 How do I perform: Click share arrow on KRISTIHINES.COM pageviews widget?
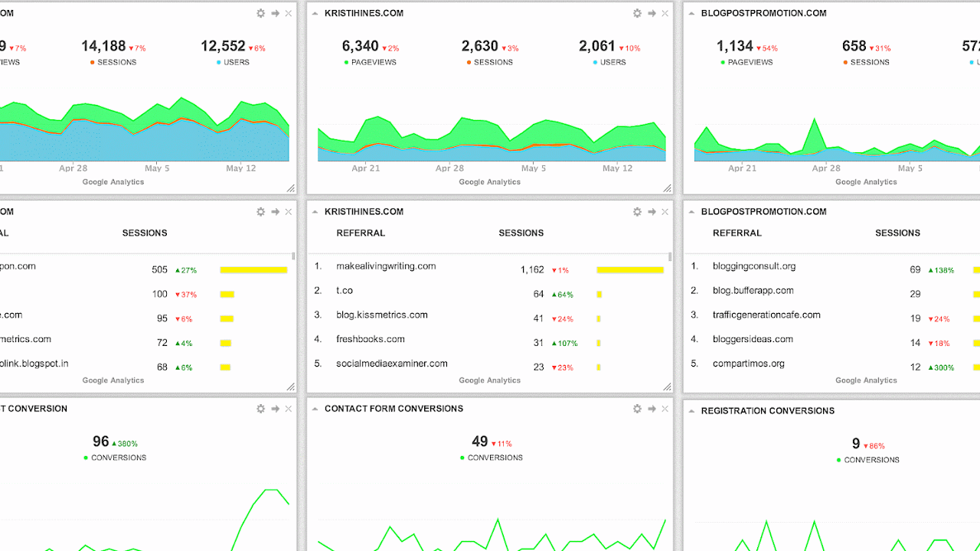tap(652, 13)
